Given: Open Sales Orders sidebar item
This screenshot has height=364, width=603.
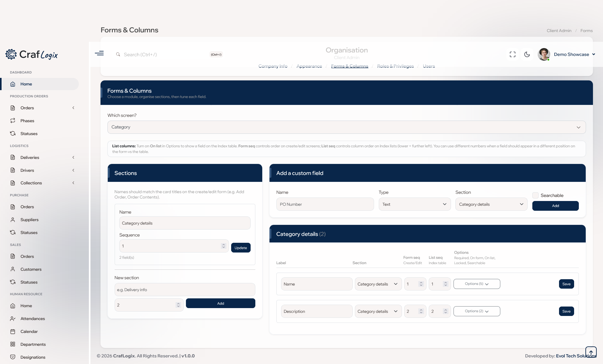Looking at the screenshot, I should (40, 256).
